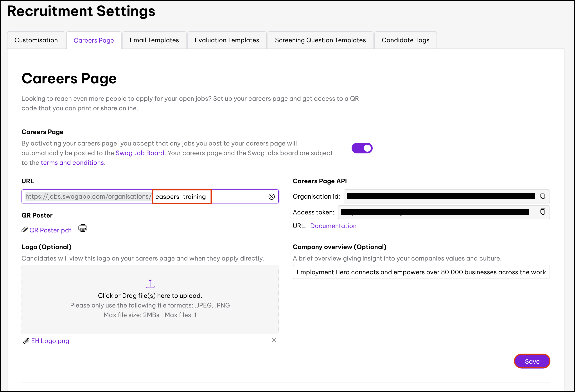Image resolution: width=575 pixels, height=392 pixels.
Task: Click into the Company overview text field
Action: tap(421, 272)
